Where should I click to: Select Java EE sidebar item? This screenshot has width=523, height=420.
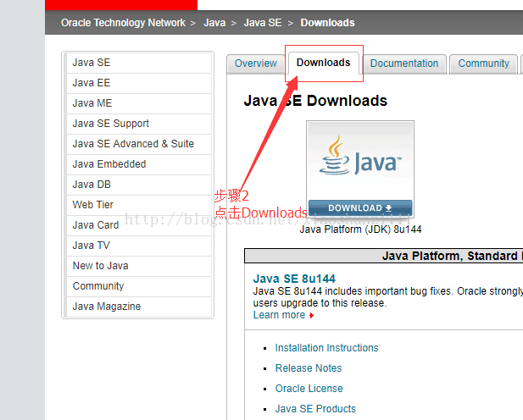point(139,83)
